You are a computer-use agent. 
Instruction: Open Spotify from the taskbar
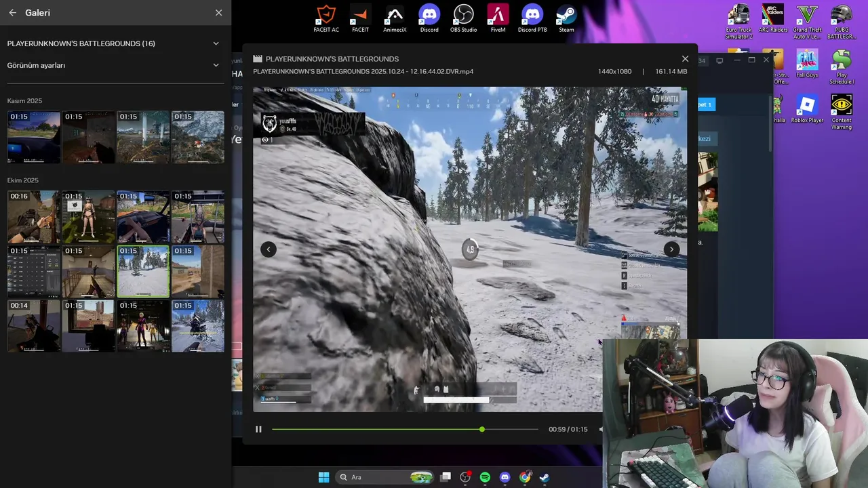tap(485, 477)
